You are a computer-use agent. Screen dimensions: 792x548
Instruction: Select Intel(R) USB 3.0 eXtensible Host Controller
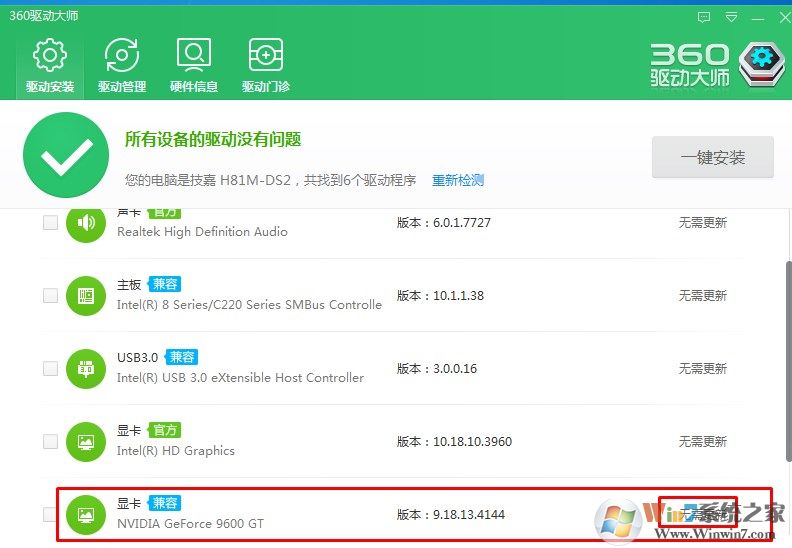240,378
